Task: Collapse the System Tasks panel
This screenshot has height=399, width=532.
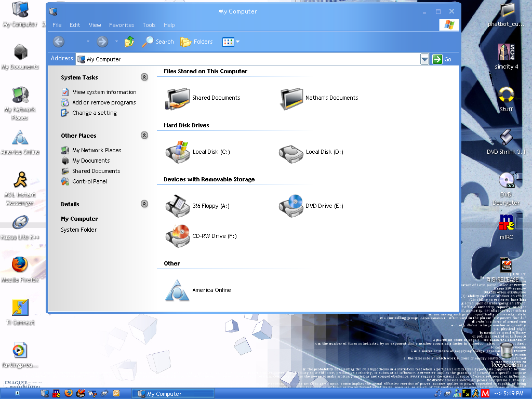Action: click(144, 77)
